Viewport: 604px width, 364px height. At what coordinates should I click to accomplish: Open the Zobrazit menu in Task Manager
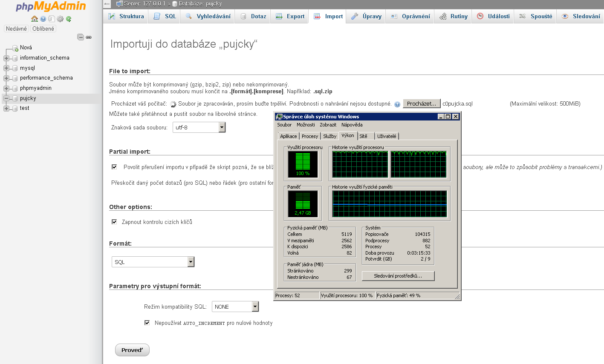point(328,125)
